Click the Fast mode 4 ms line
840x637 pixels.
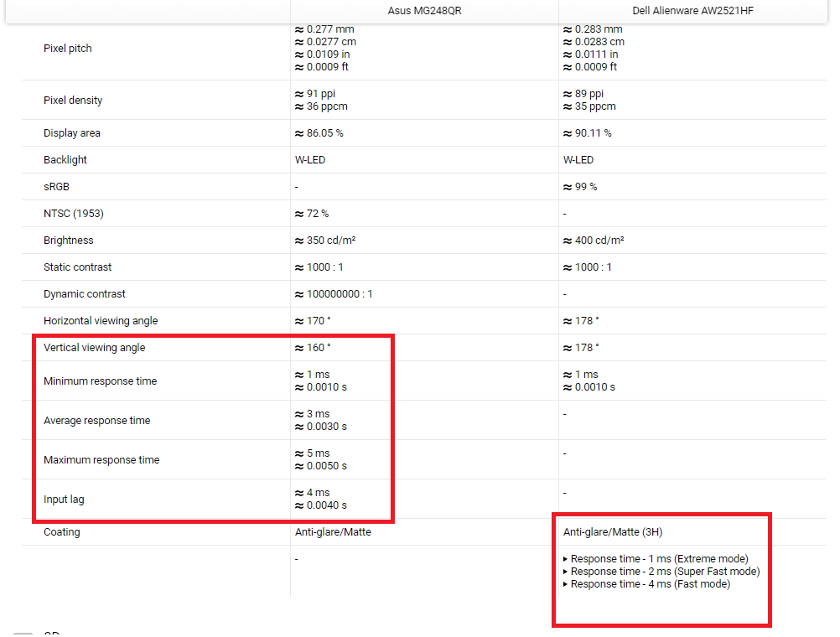coord(646,584)
